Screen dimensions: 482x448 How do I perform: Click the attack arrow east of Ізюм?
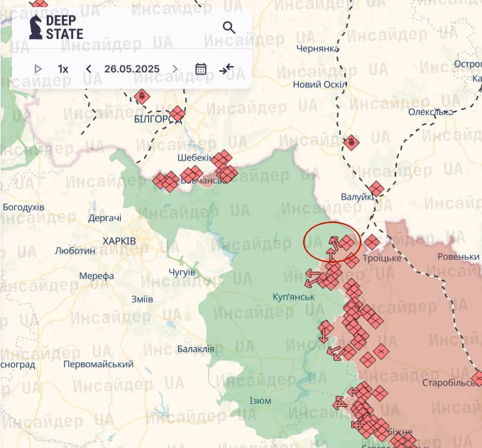point(341,404)
